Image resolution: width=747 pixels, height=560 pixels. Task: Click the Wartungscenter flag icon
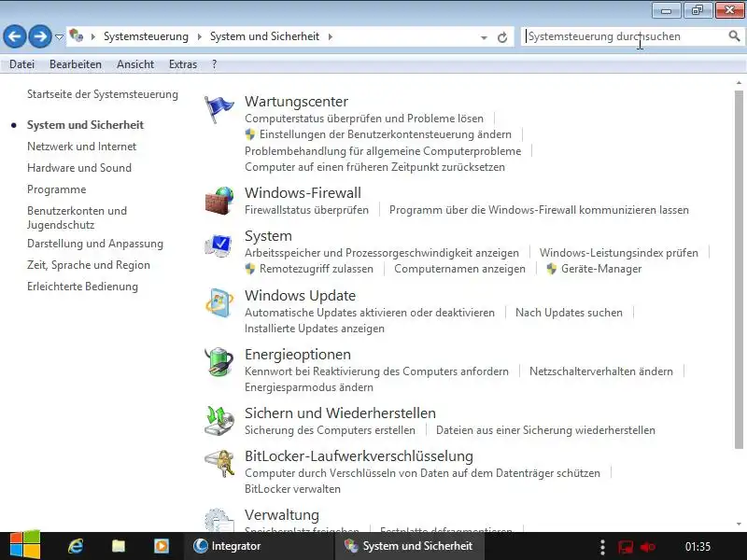[x=218, y=109]
